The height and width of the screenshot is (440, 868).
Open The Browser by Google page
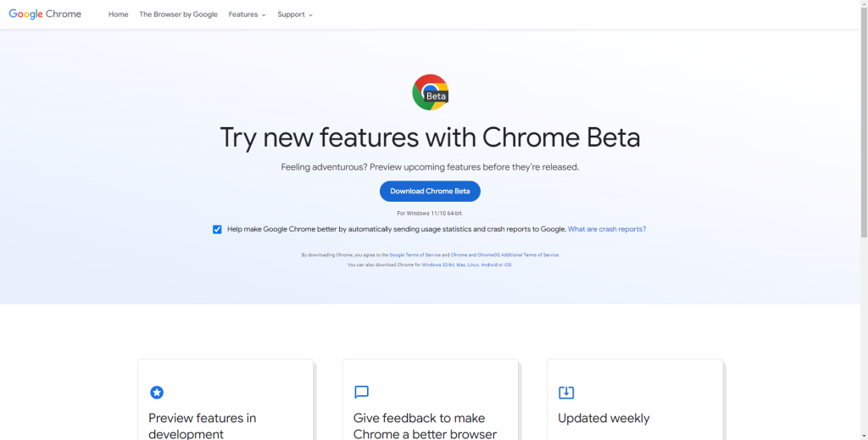(x=178, y=14)
